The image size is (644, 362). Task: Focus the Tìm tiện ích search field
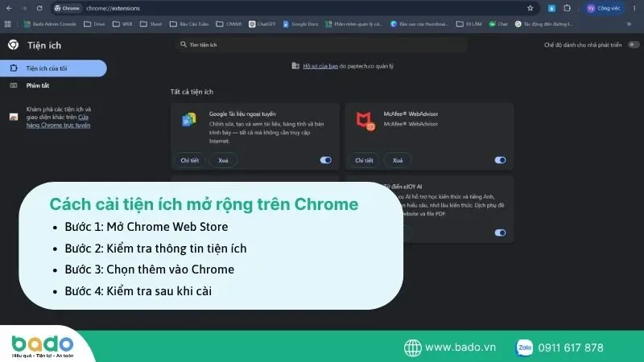(320, 45)
